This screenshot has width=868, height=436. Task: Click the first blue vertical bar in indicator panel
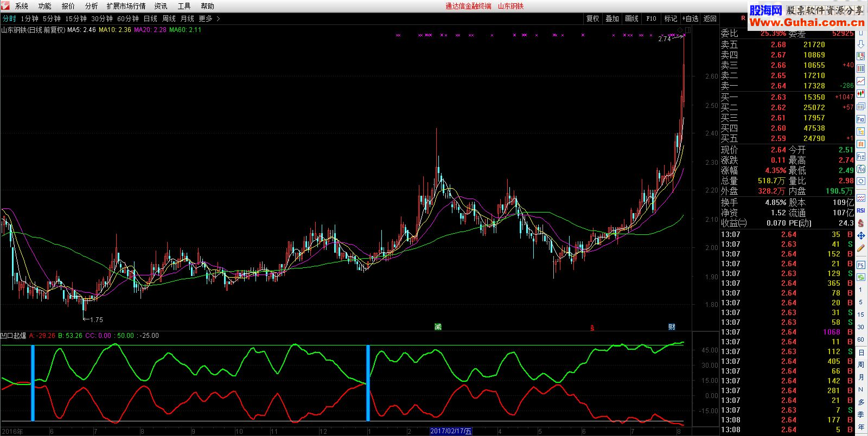33,382
